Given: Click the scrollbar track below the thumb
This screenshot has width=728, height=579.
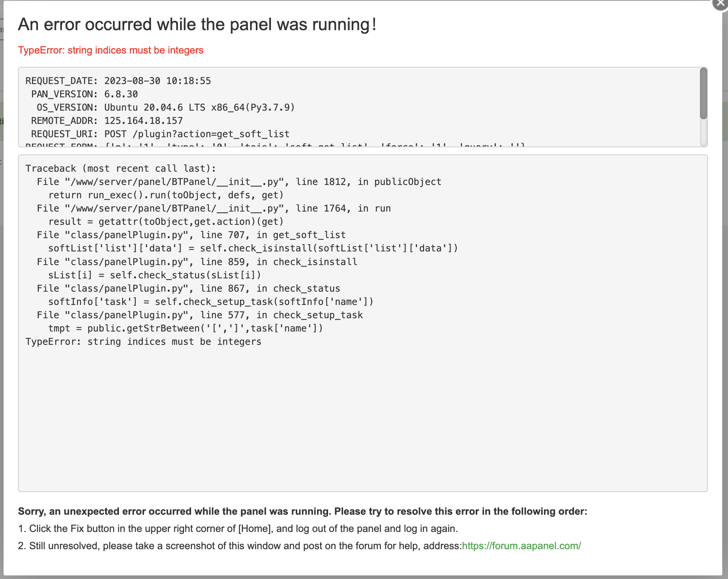Looking at the screenshot, I should [x=703, y=133].
